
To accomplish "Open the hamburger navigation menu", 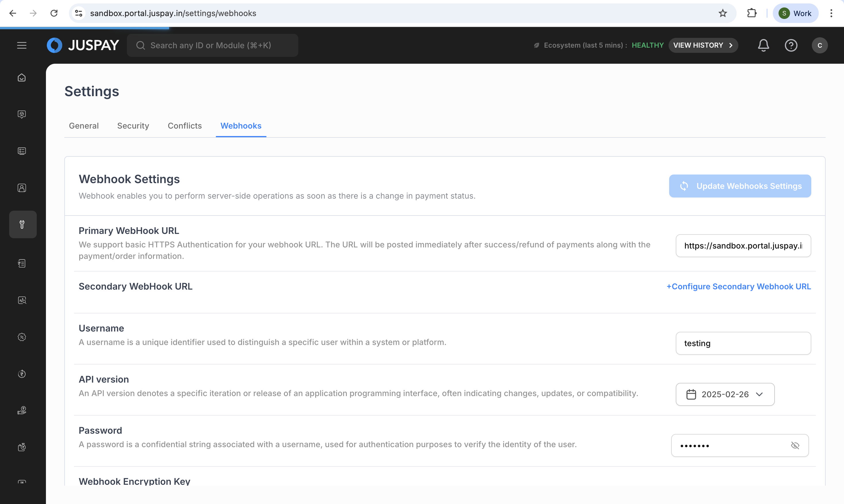I will pos(22,45).
